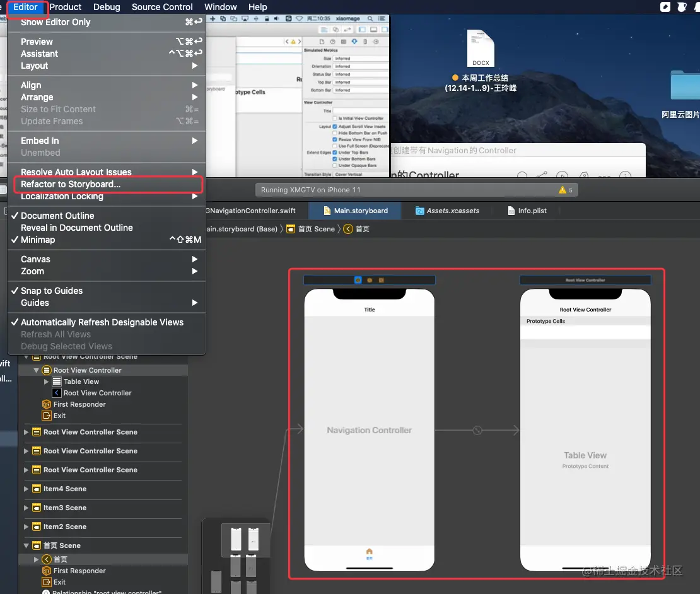Screen dimensions: 700x594
Task: Select the Table View item in outline
Action: (81, 381)
